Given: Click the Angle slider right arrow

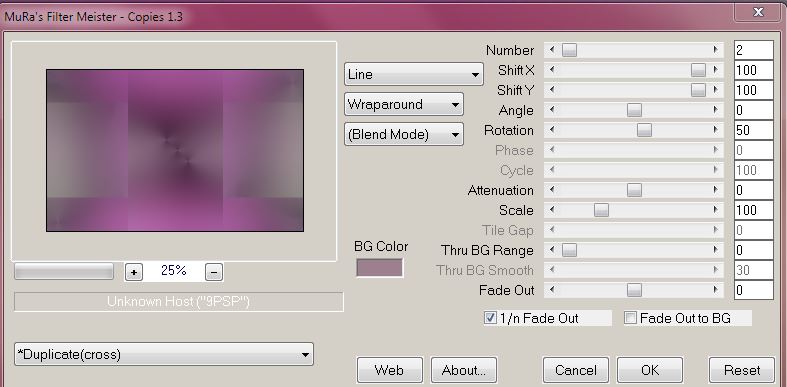Looking at the screenshot, I should tap(715, 110).
